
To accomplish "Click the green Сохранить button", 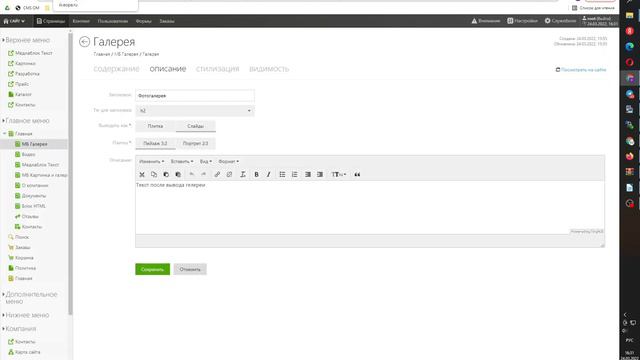I will pyautogui.click(x=152, y=269).
